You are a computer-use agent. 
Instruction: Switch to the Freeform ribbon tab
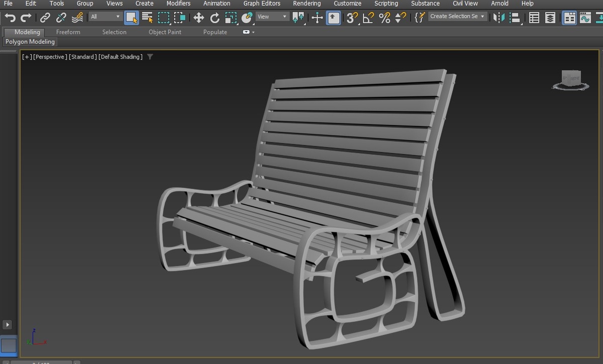(x=68, y=32)
